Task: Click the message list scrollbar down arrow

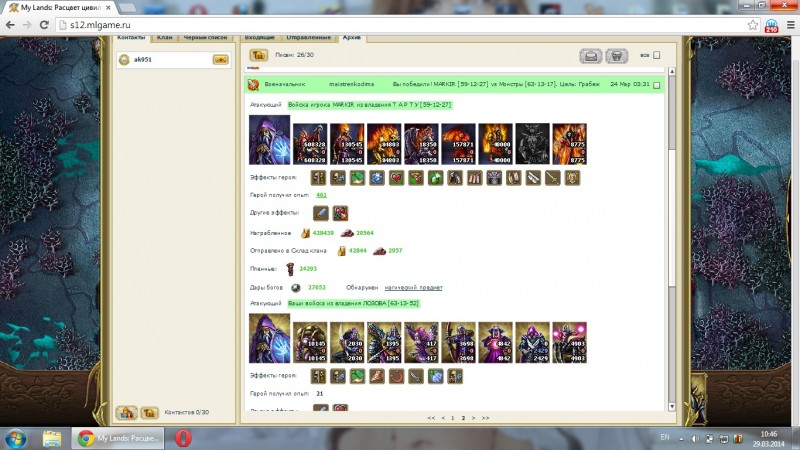Action: tap(671, 407)
